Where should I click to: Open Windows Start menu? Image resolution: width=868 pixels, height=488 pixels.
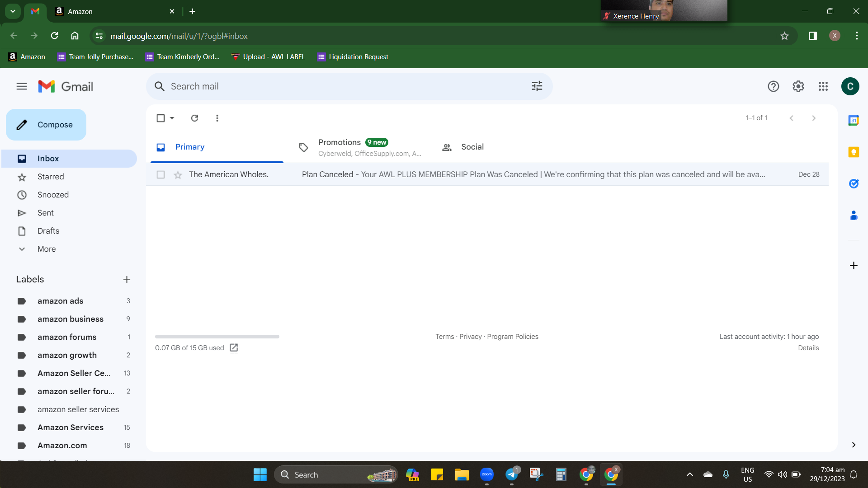click(x=260, y=474)
